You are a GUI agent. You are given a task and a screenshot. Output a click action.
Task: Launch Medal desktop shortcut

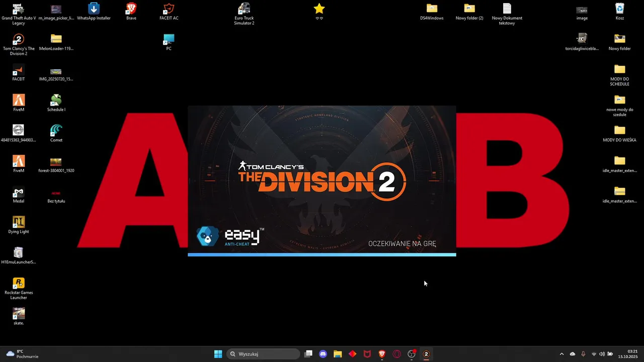19,195
